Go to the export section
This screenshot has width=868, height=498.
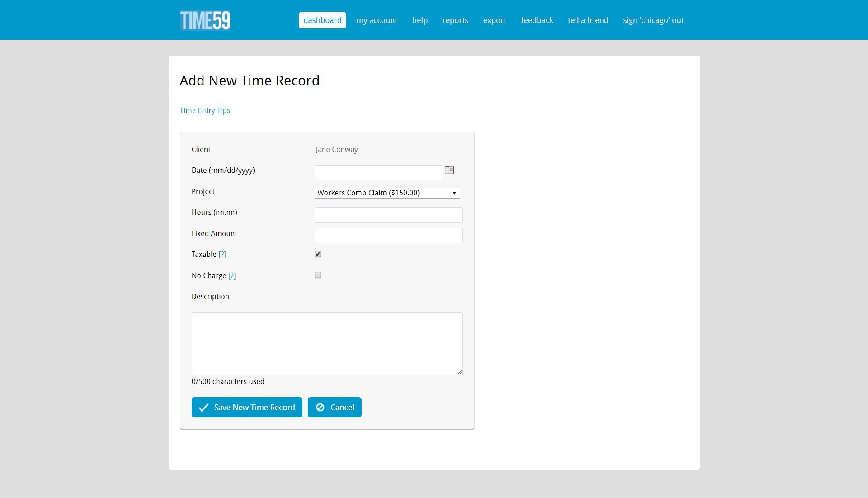(x=495, y=20)
